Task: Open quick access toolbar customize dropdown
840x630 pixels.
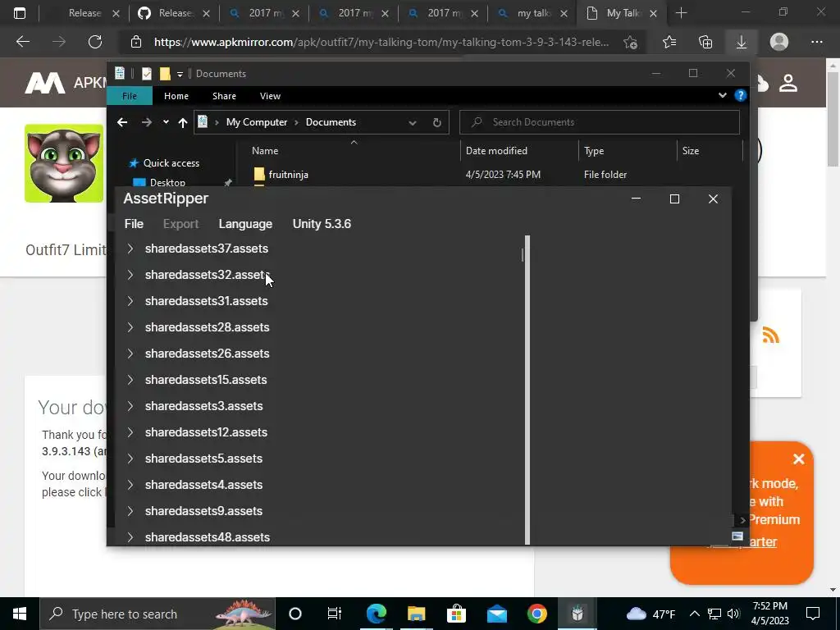Action: tap(180, 74)
